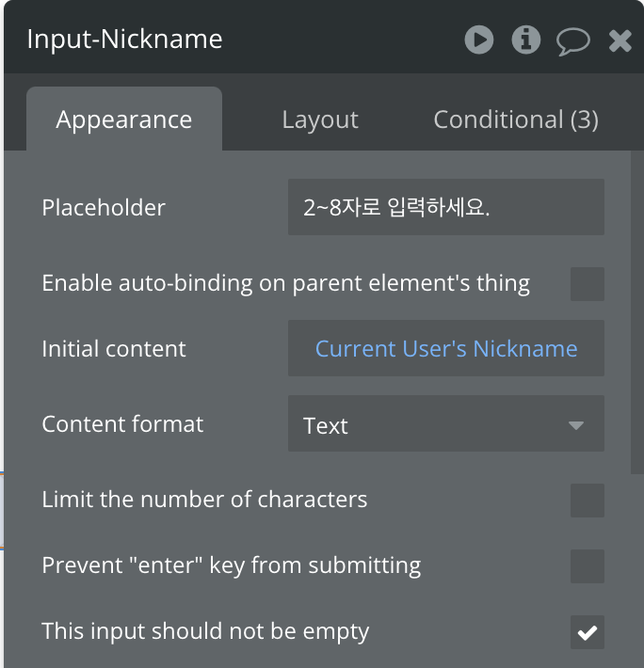This screenshot has width=644, height=668.
Task: Click the Input-Nickname element title
Action: 124,40
